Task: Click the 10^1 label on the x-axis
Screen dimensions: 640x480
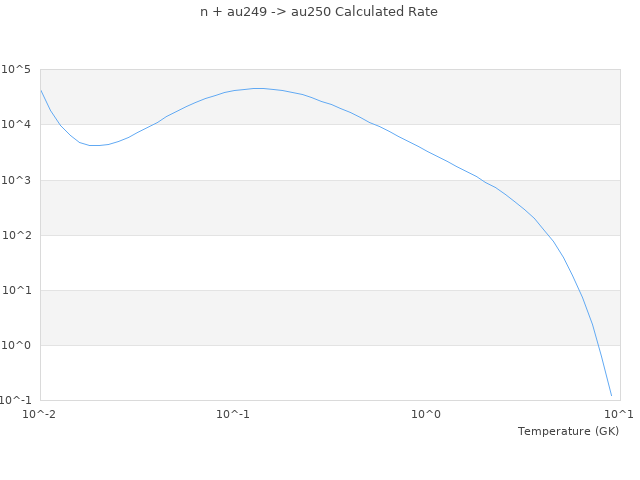Action: 619,414
